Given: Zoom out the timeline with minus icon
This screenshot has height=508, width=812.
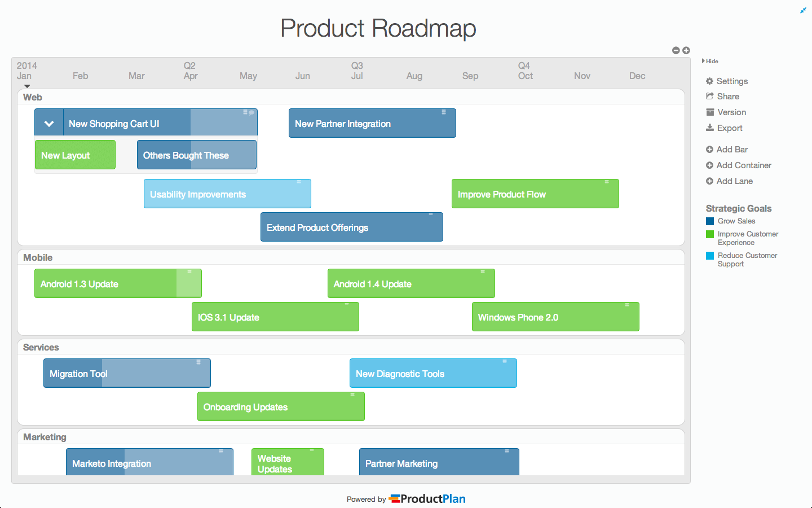Looking at the screenshot, I should (676, 50).
